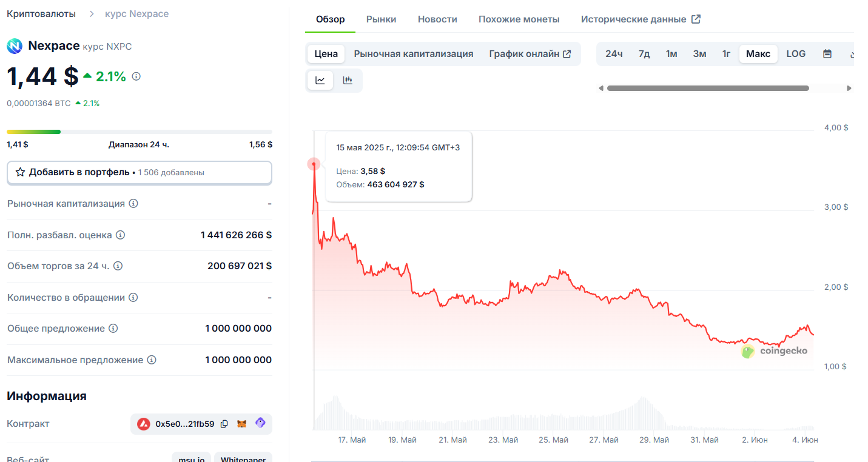
Task: Open the Рынки tab
Action: pyautogui.click(x=382, y=19)
